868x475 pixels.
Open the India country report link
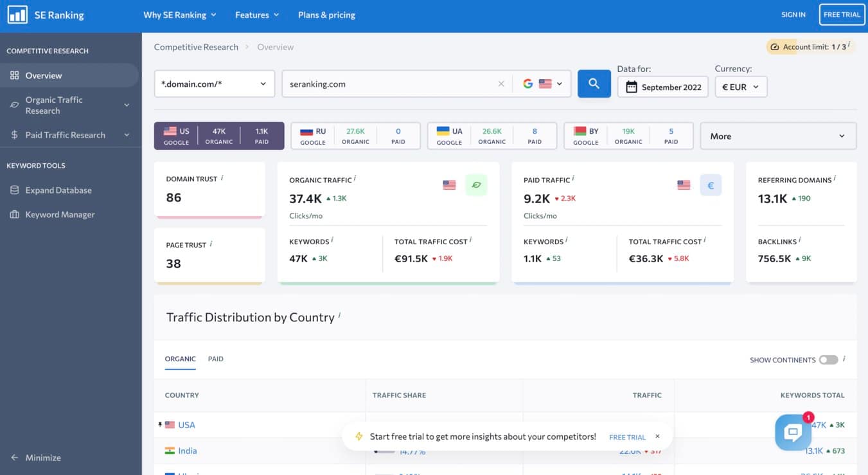[186, 450]
